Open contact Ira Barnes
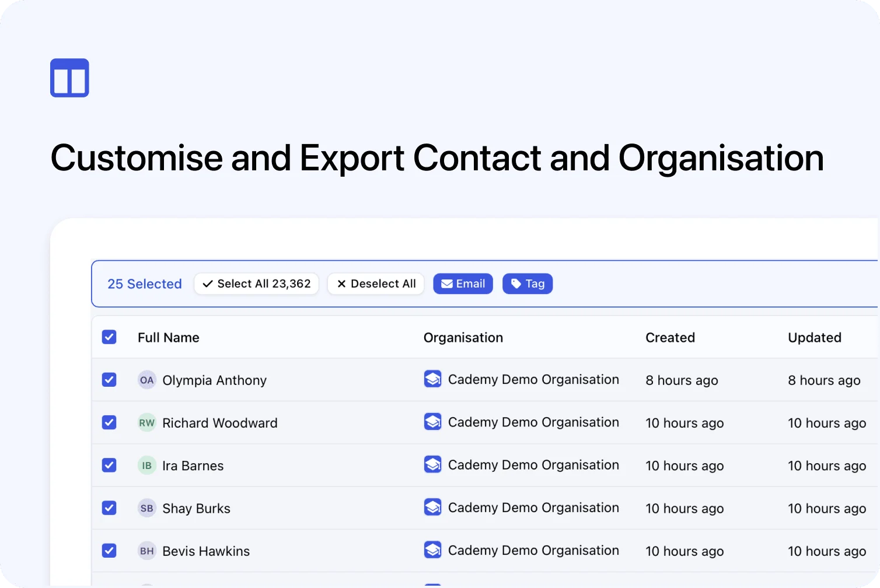The image size is (880, 588). [193, 466]
